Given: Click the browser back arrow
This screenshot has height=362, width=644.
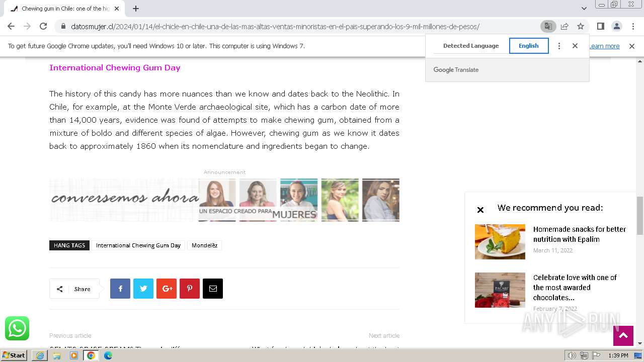Looking at the screenshot, I should (x=11, y=26).
